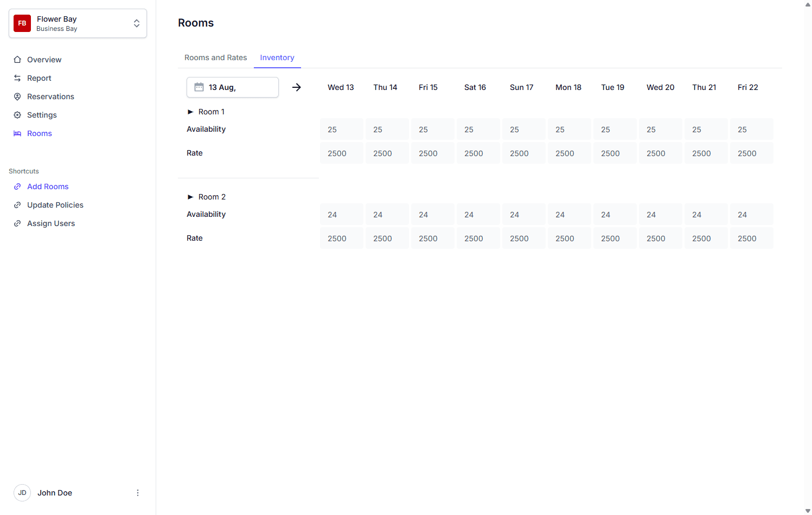Open the Update Policies shortcut

55,205
